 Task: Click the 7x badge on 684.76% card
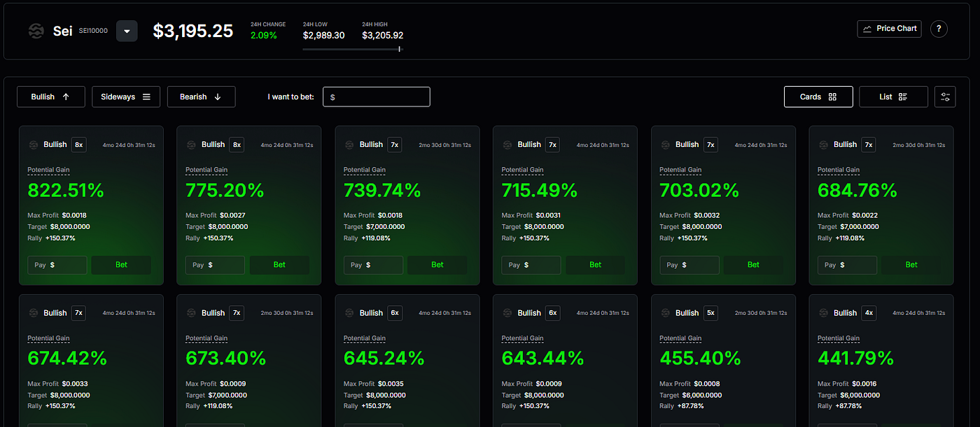coord(869,145)
